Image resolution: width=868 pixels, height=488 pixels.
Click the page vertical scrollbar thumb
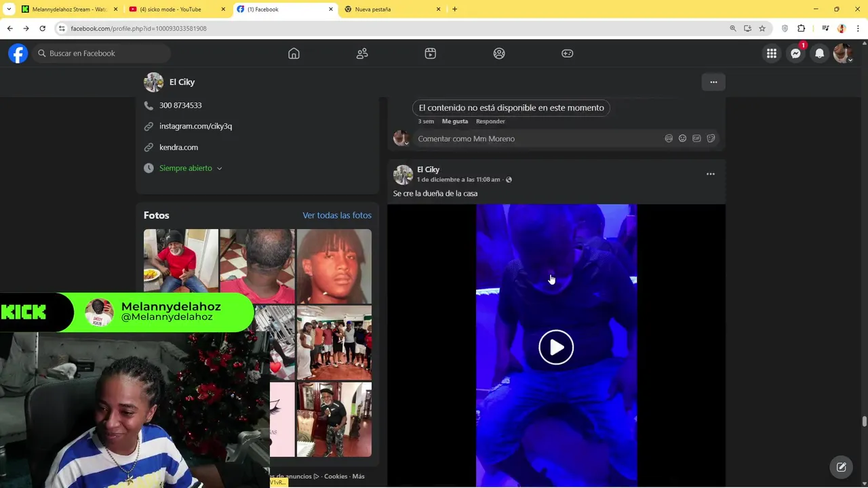(x=865, y=421)
